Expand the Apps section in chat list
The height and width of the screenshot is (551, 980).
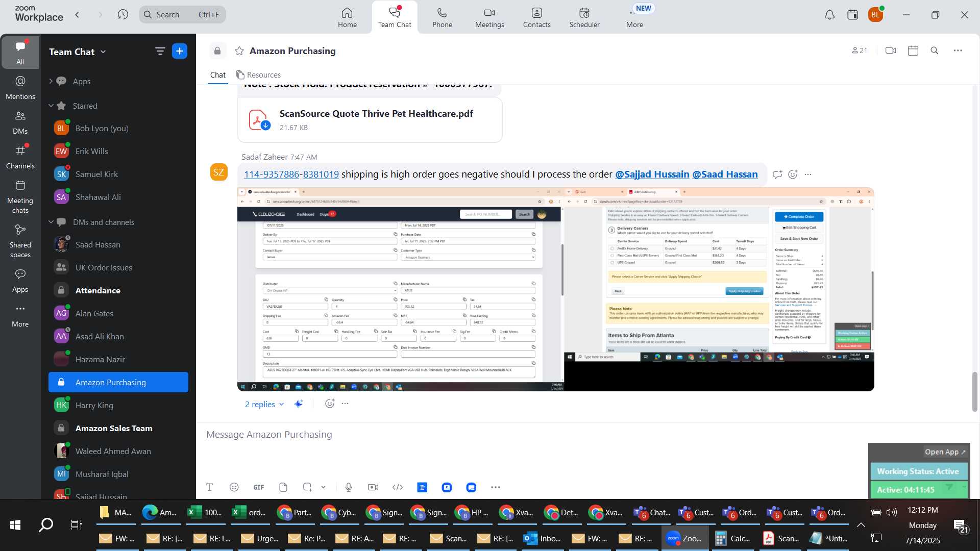(51, 81)
